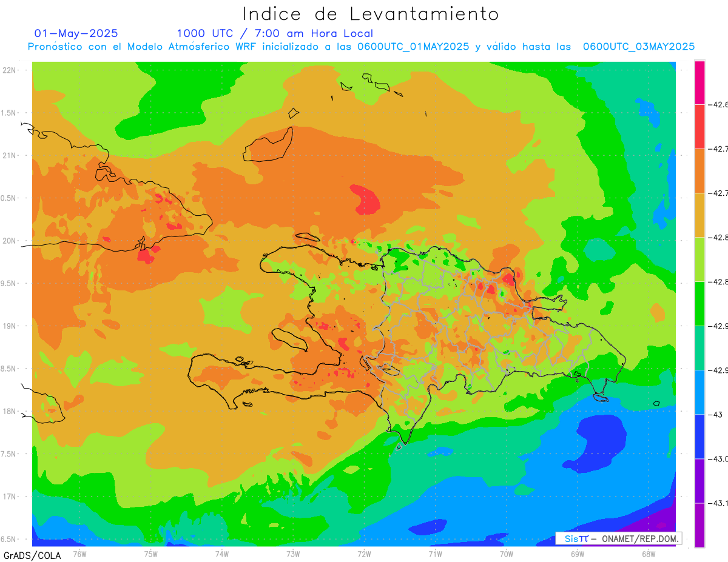The width and height of the screenshot is (728, 562).
Task: Click the 73W longitude label
Action: coord(293,553)
